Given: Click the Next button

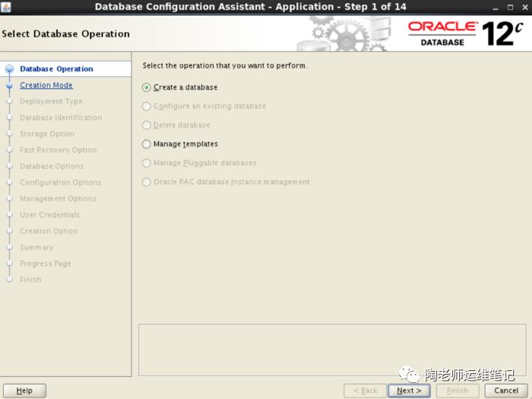Looking at the screenshot, I should [409, 391].
